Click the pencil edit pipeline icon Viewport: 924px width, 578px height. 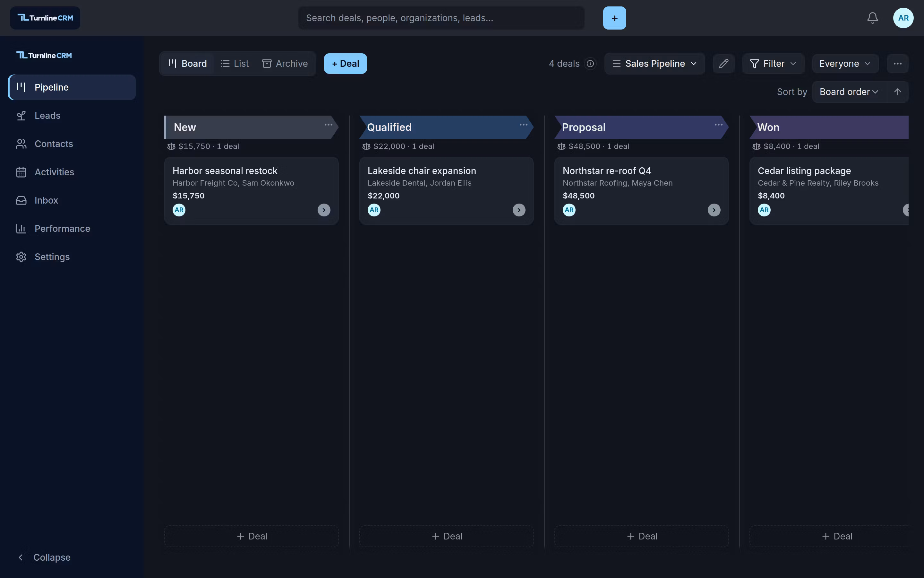pyautogui.click(x=723, y=64)
